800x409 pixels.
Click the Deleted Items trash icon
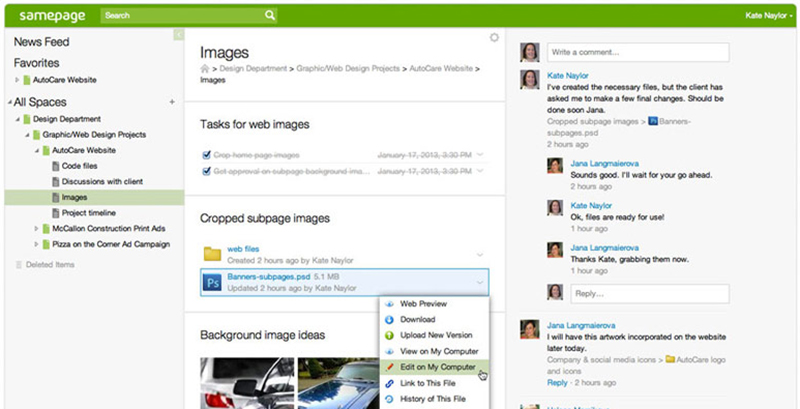[18, 264]
